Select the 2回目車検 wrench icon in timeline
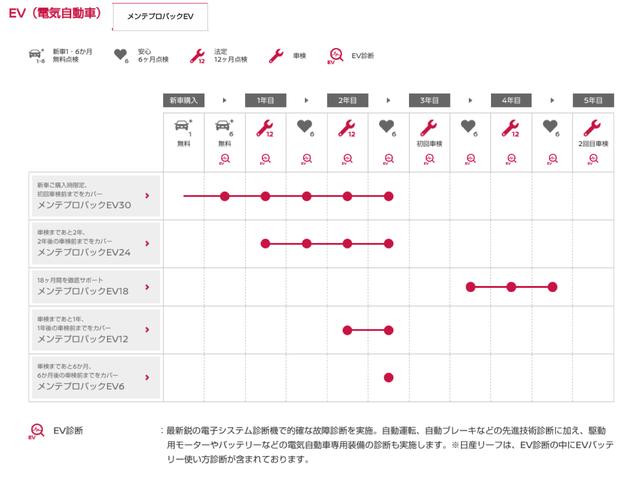The height and width of the screenshot is (480, 640). coord(592,127)
